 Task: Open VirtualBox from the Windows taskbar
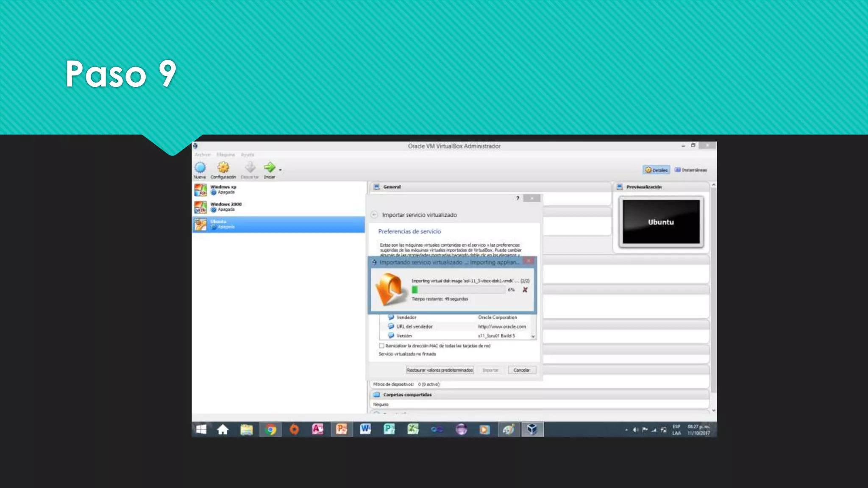(532, 430)
